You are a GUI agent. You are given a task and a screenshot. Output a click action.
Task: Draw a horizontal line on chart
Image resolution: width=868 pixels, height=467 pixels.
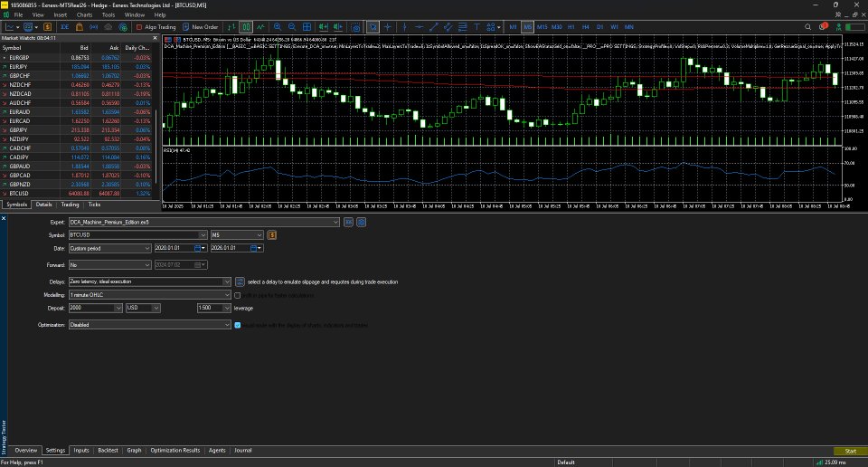coord(419,26)
